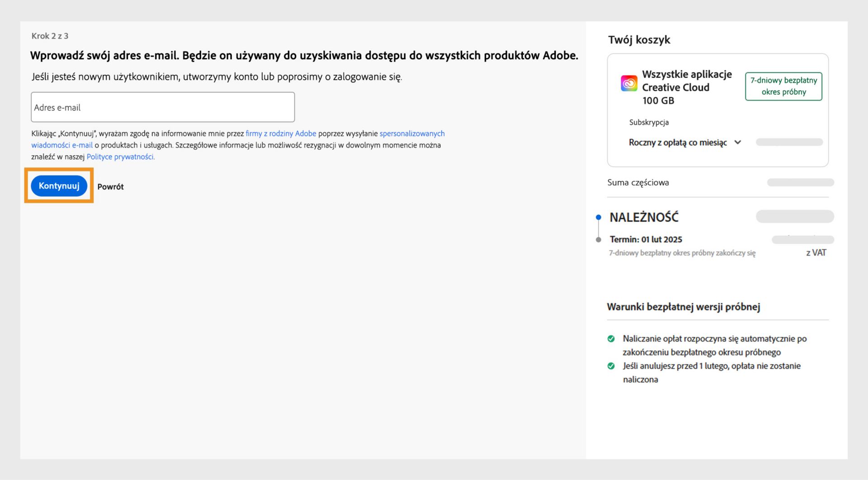The width and height of the screenshot is (868, 480).
Task: Click the 'Wszystkie aplikacje Creative Cloud' product name
Action: pos(687,81)
